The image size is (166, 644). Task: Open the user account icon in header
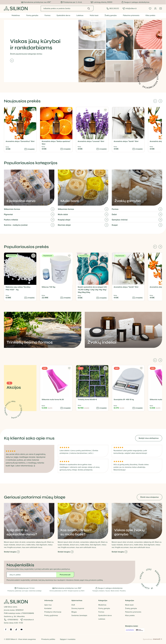[155, 8]
